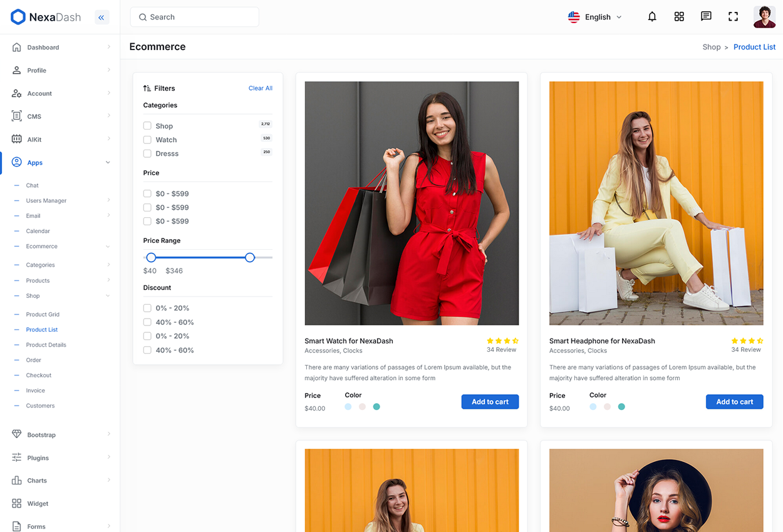Click the NexaDash hexagon logo

tap(18, 18)
